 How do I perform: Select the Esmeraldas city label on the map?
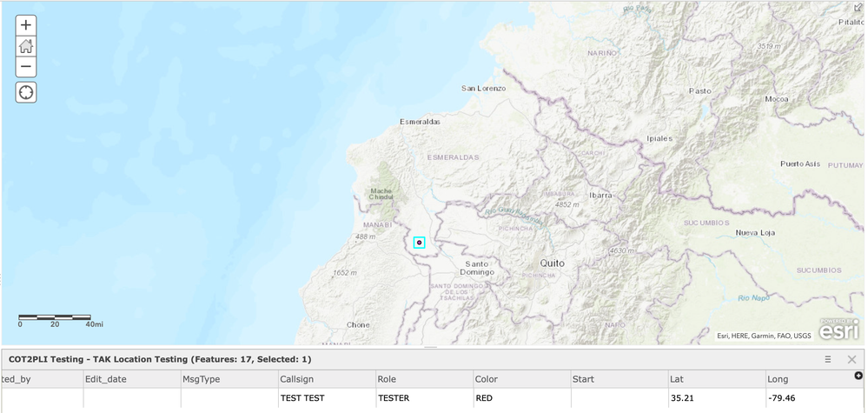click(421, 121)
